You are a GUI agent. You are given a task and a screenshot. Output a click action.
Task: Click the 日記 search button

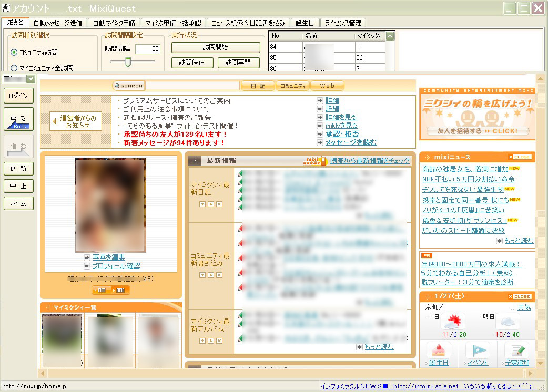click(258, 86)
